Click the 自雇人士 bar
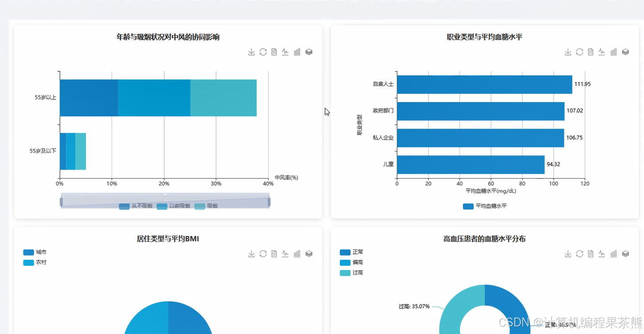644x334 pixels. click(484, 84)
